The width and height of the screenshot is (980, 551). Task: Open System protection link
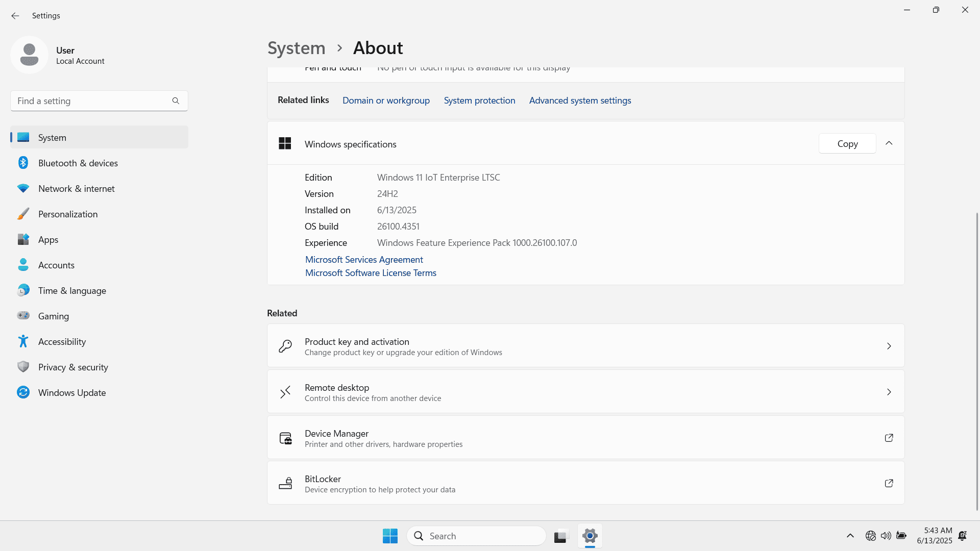point(479,101)
